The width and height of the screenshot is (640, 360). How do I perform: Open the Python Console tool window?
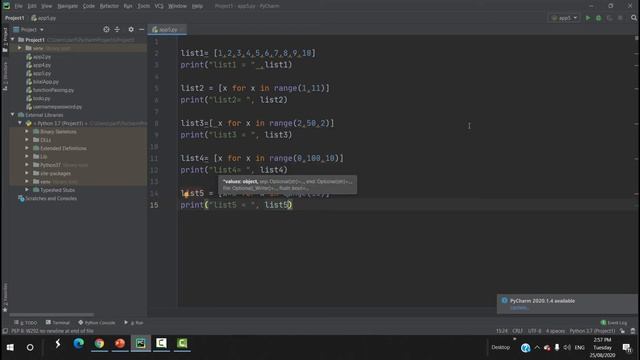click(x=97, y=323)
